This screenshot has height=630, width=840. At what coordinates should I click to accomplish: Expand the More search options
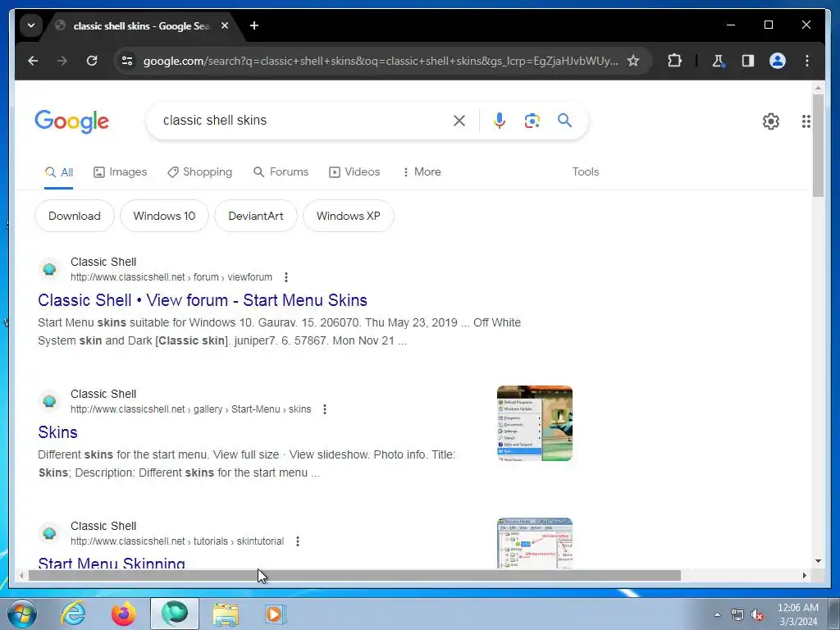coord(422,172)
